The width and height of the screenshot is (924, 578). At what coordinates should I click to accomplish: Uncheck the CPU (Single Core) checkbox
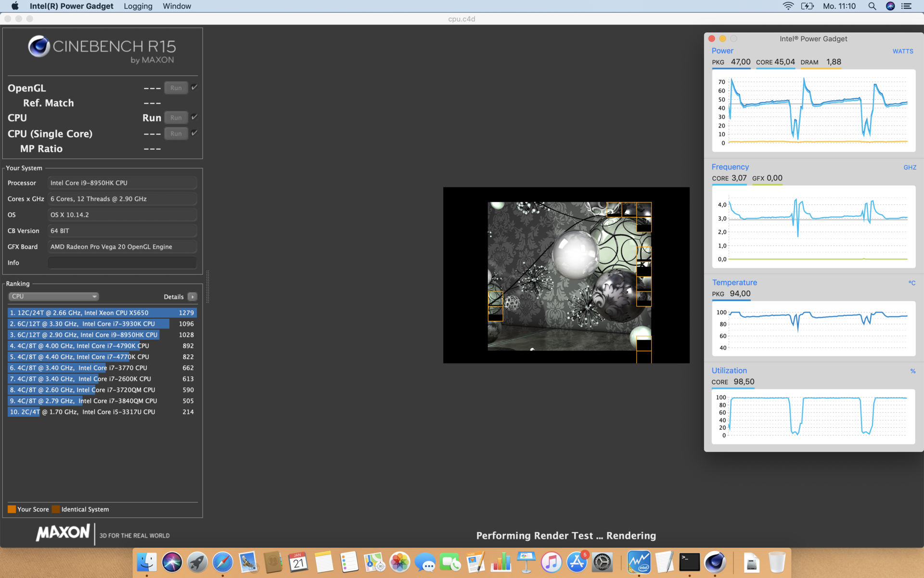tap(194, 133)
